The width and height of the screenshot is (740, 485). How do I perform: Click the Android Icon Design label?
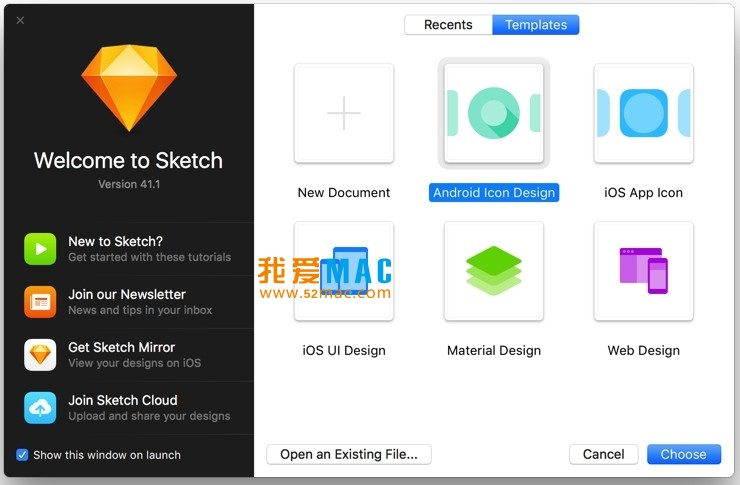[494, 192]
